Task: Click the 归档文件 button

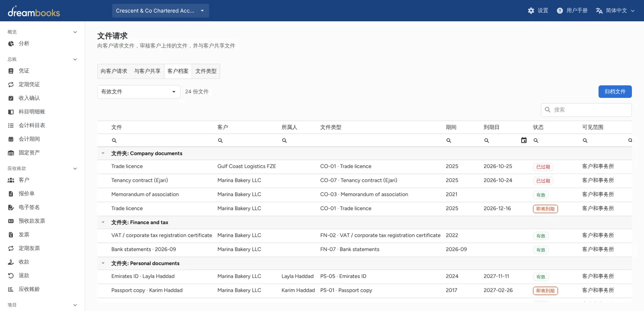Action: (615, 92)
